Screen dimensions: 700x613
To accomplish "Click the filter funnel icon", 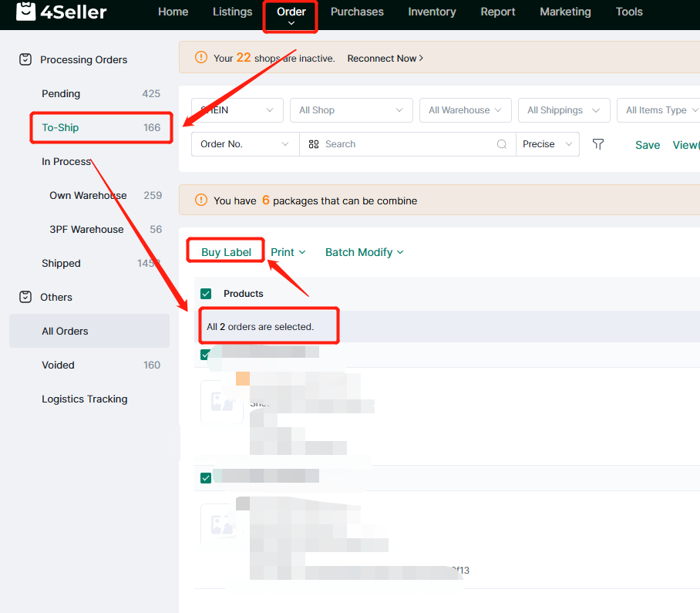I will coord(598,144).
